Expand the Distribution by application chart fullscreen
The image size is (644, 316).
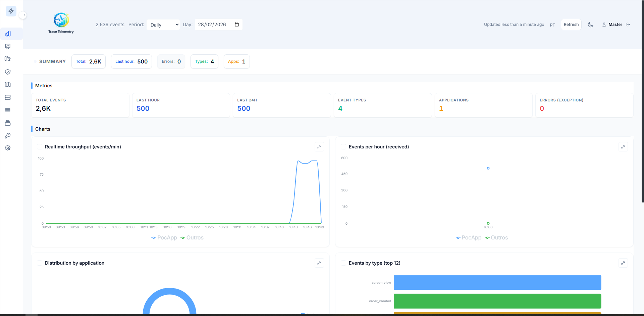pyautogui.click(x=319, y=263)
